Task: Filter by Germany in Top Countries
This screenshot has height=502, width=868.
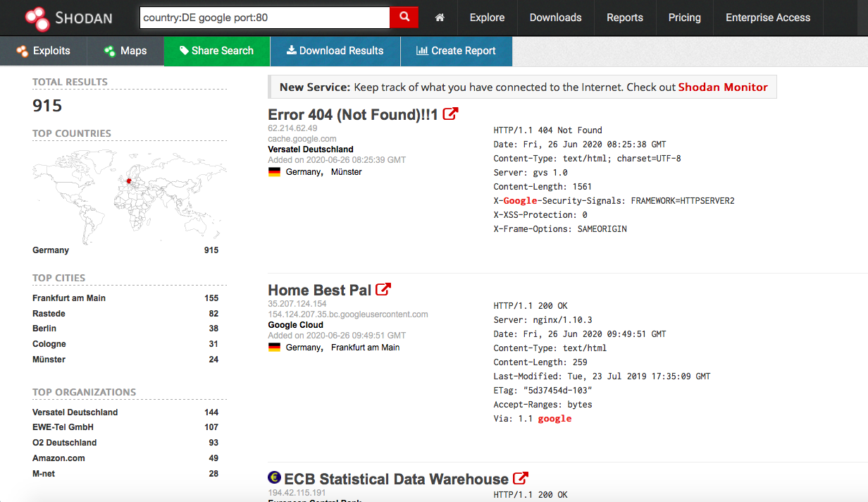Action: (x=51, y=250)
